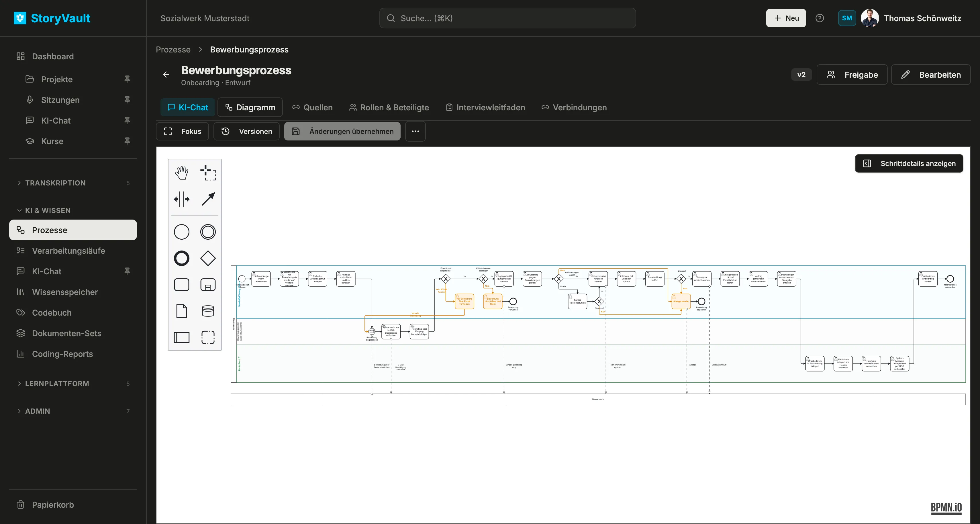The height and width of the screenshot is (524, 980).
Task: Expand the LERNPLATTFORM section
Action: [73, 384]
